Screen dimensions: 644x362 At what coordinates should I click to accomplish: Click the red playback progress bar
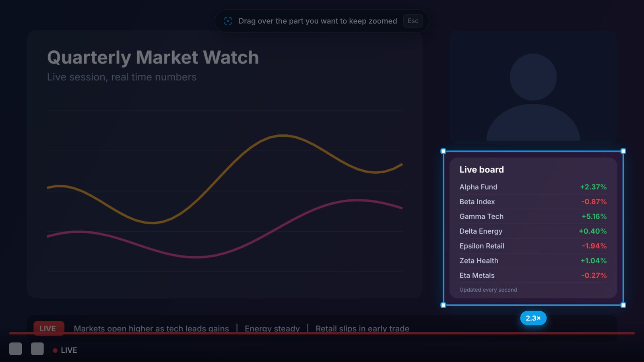pos(322,333)
